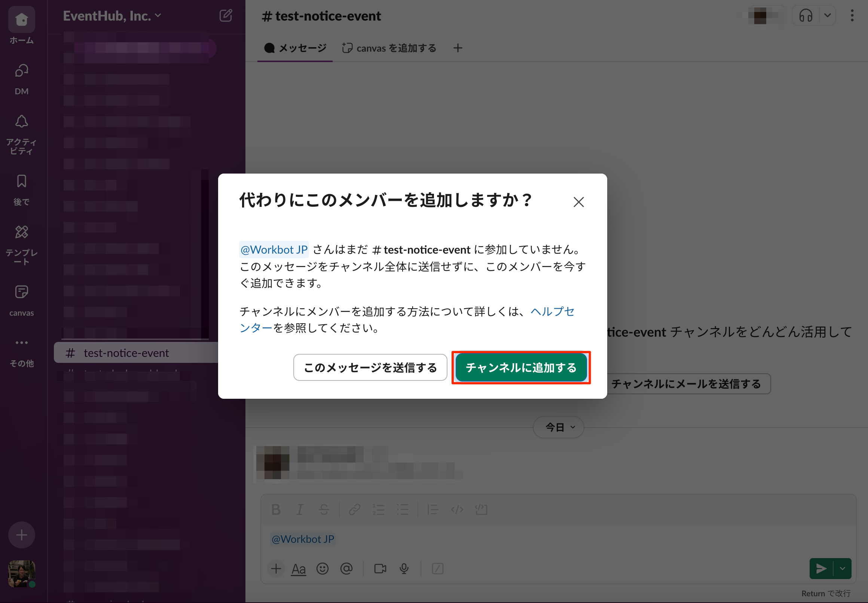Click チャンネルに追加する green button

click(521, 367)
